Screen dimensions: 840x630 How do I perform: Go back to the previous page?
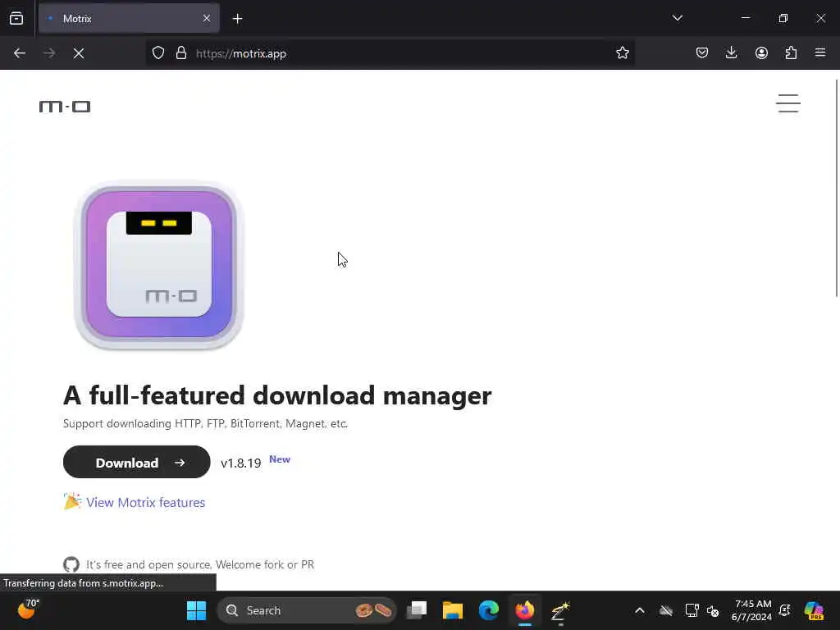point(20,53)
